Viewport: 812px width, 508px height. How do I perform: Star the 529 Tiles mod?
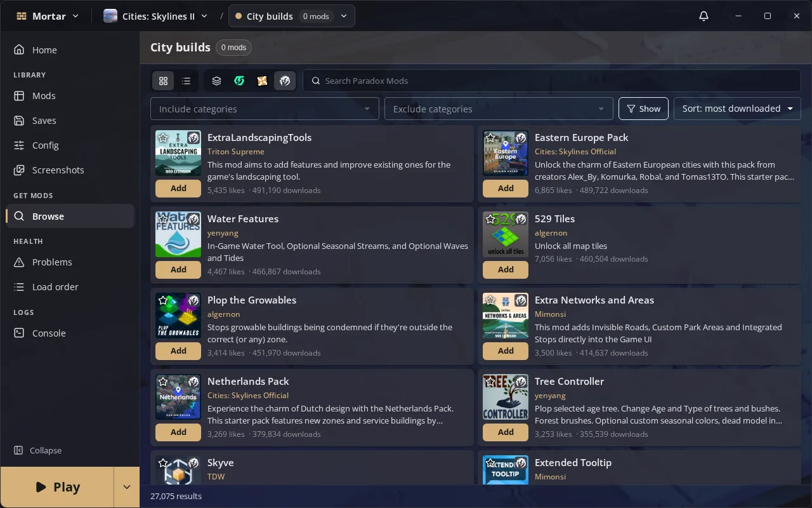[490, 219]
